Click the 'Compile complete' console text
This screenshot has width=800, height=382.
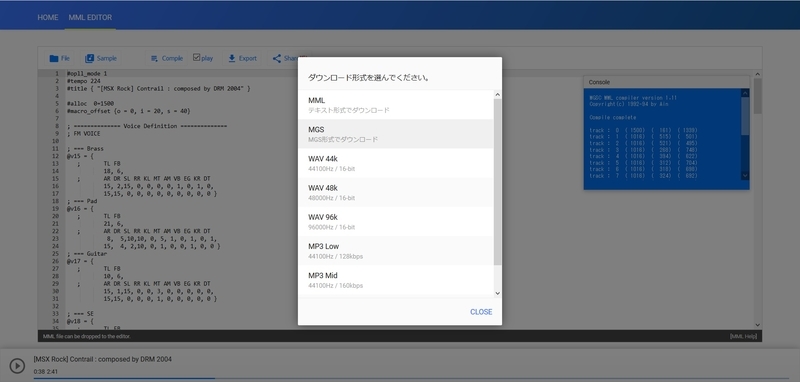click(x=613, y=117)
